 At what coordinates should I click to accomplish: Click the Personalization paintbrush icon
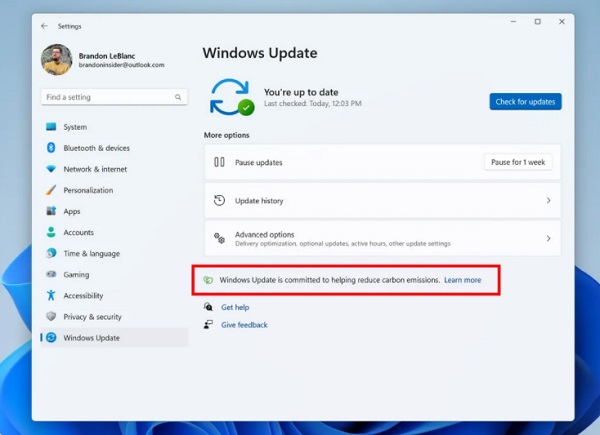51,190
